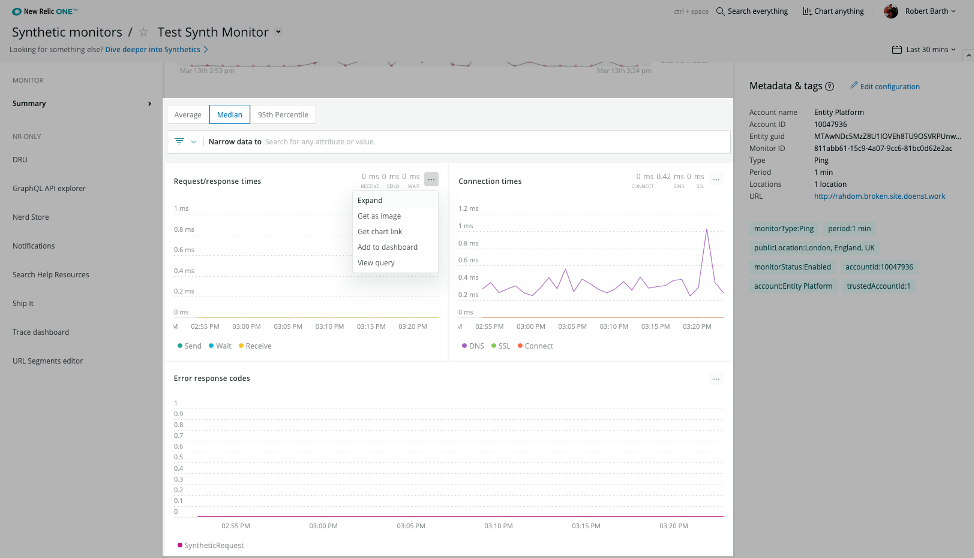974x558 pixels.
Task: Open the filter dropdown chevron
Action: (194, 142)
